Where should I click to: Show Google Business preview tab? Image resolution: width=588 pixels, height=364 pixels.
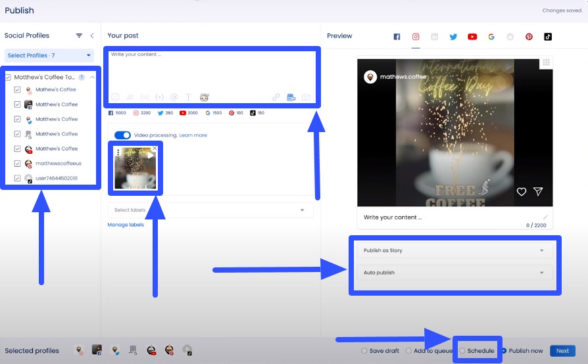(491, 37)
